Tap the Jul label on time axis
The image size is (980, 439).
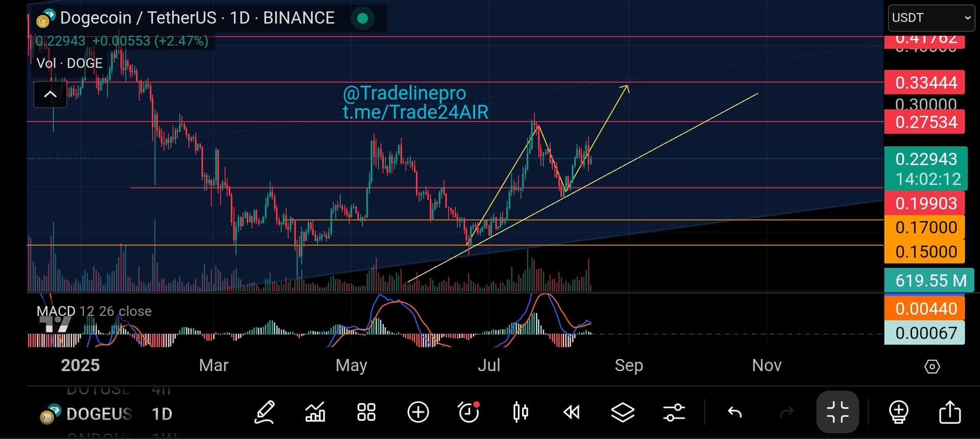coord(488,365)
